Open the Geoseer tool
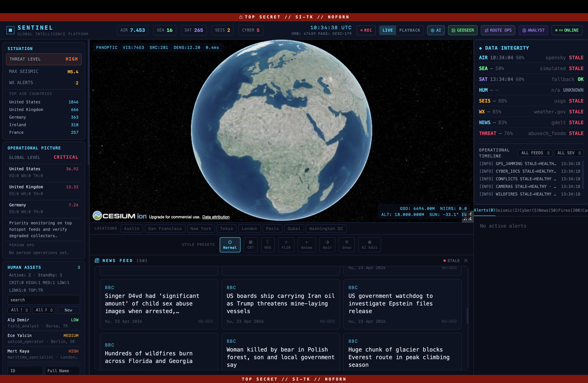588x383 pixels. (x=462, y=30)
